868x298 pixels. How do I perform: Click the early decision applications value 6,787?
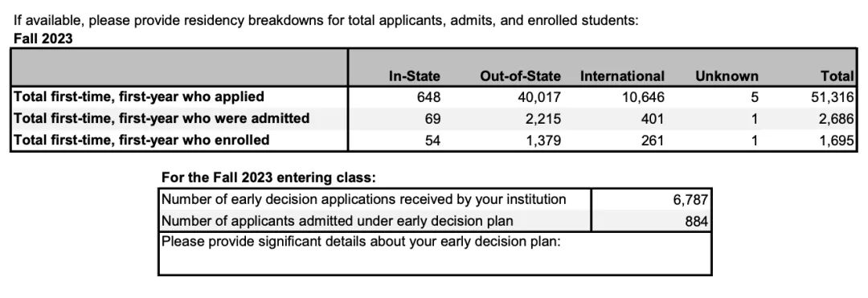click(690, 199)
